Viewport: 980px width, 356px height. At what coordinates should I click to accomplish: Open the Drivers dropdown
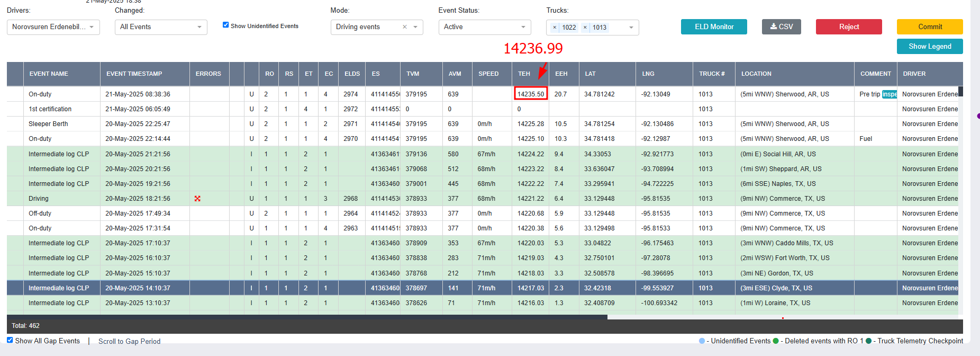click(x=53, y=27)
